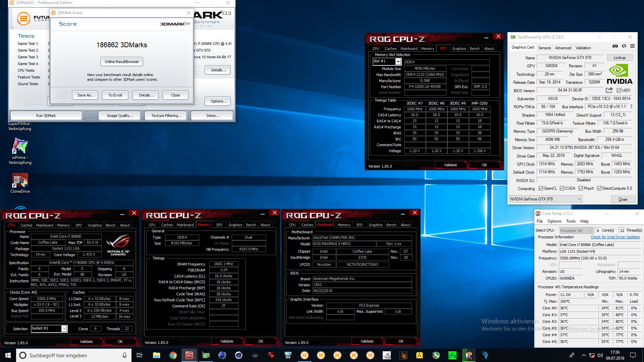This screenshot has height=362, width=644.
Task: Click GPU-Z green card taskbar icon
Action: 206,355
